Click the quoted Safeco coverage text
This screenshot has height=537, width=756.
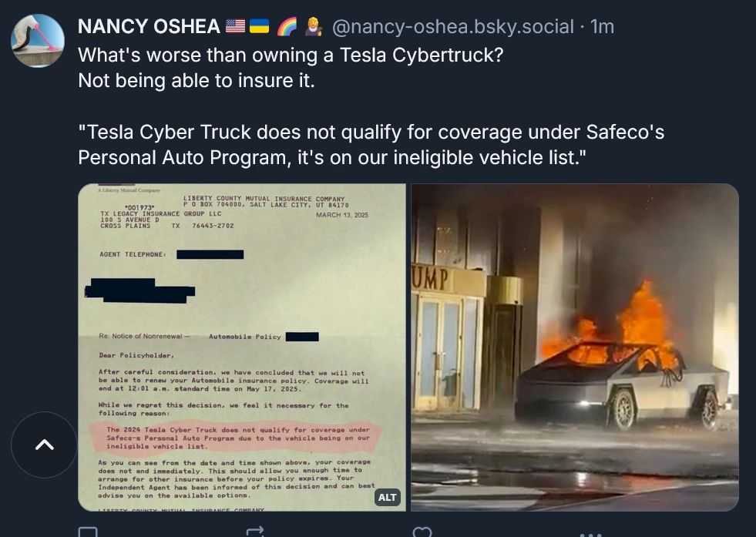371,145
